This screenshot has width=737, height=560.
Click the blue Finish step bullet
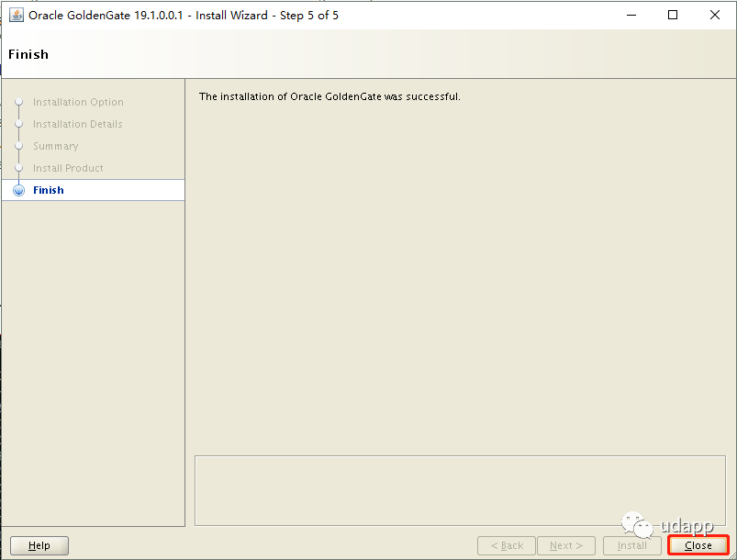18,190
